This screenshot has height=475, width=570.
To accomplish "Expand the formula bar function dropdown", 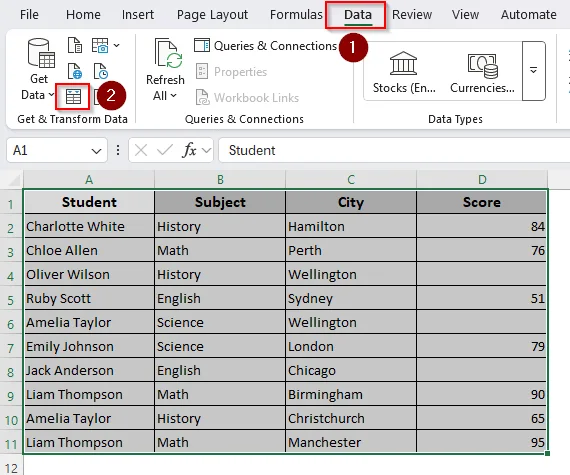I will pos(206,150).
